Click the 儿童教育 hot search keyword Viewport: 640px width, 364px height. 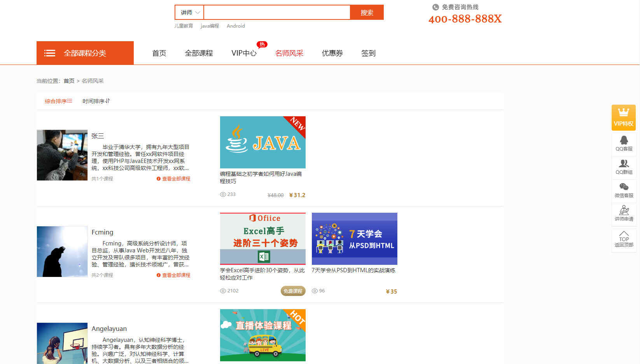pos(184,26)
